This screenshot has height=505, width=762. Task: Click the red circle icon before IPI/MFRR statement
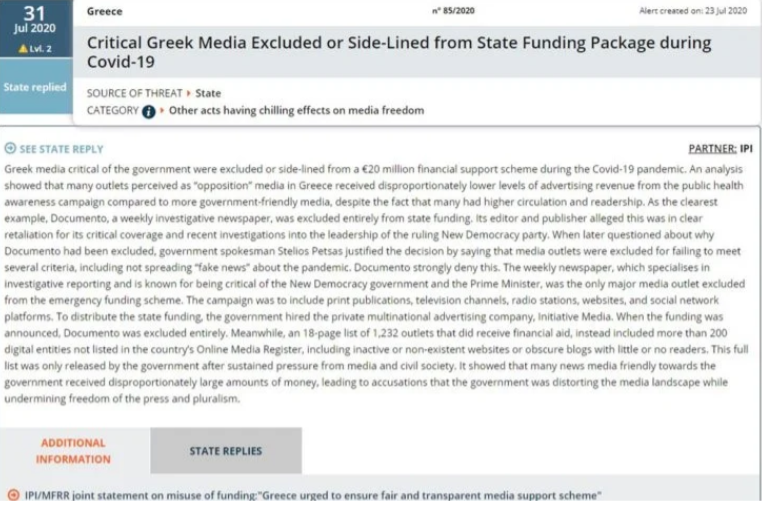12,494
